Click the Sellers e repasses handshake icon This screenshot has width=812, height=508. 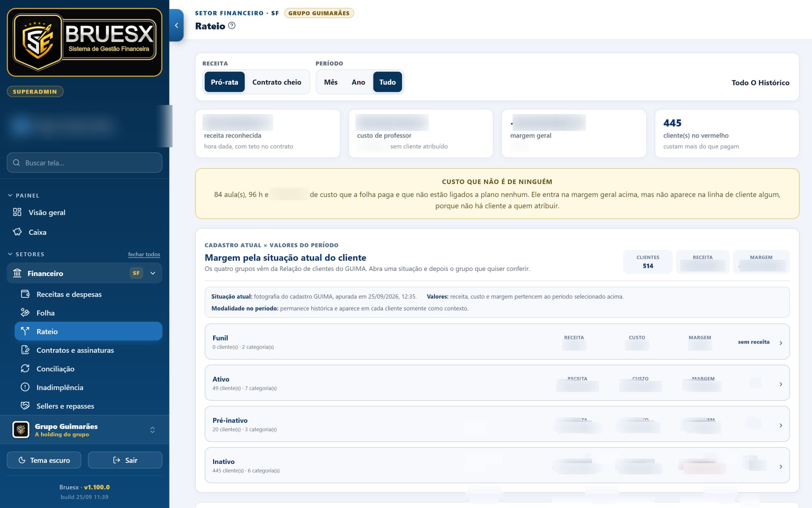click(25, 406)
